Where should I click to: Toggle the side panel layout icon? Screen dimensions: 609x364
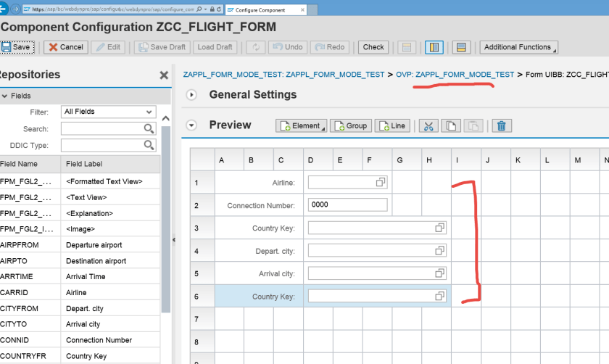434,47
